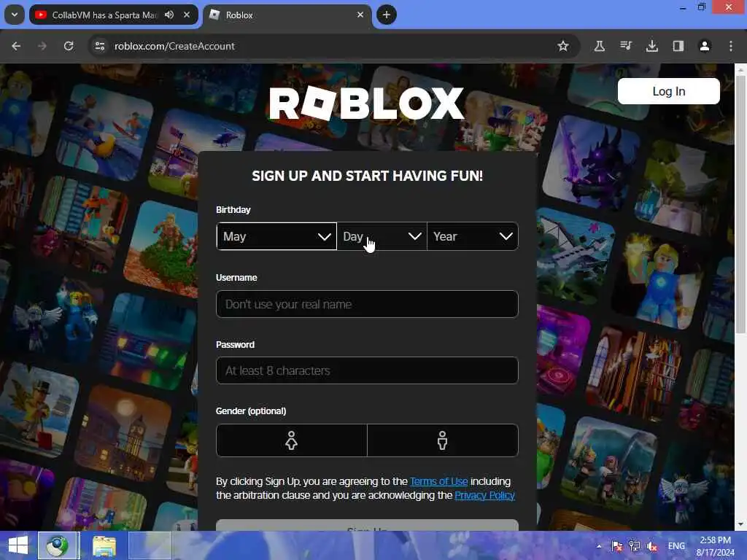747x560 pixels.
Task: Close the CollabVM YouTube tab
Action: (187, 15)
